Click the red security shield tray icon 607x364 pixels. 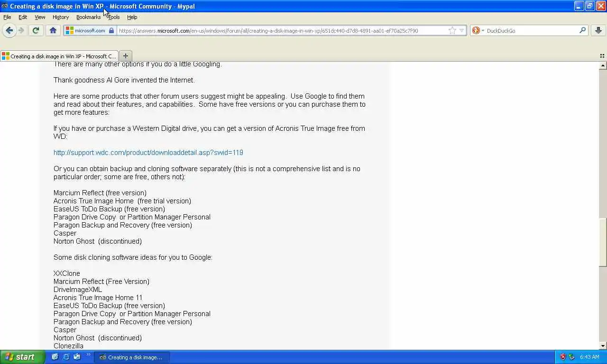point(563,357)
